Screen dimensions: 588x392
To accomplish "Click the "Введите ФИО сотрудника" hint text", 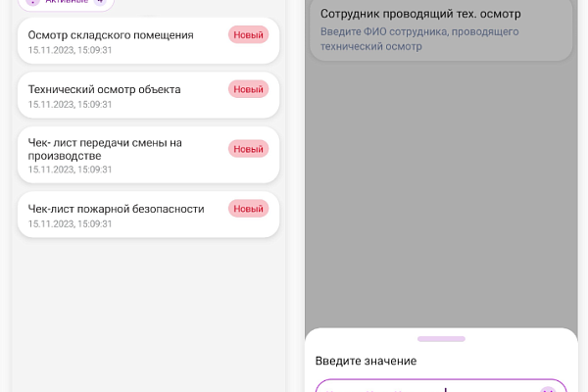I will [419, 39].
